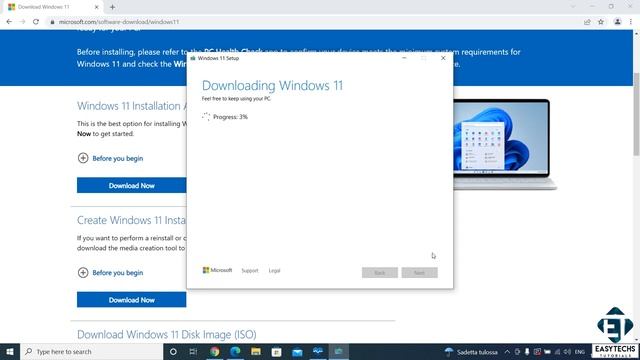Open Task View on the taskbar

pos(193,351)
